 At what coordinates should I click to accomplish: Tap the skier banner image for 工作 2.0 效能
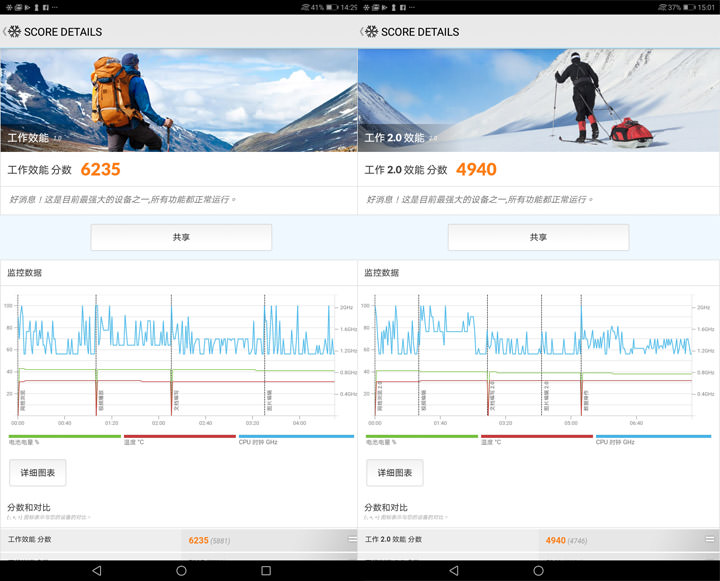coord(538,100)
